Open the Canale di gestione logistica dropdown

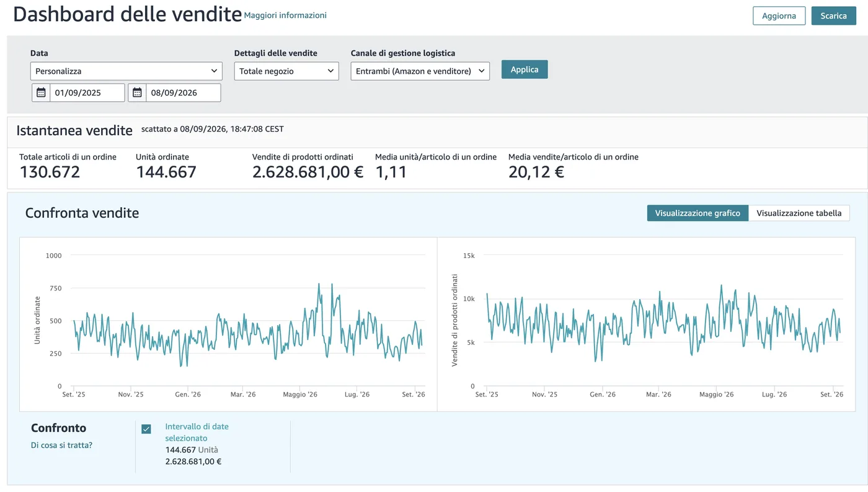tap(420, 71)
